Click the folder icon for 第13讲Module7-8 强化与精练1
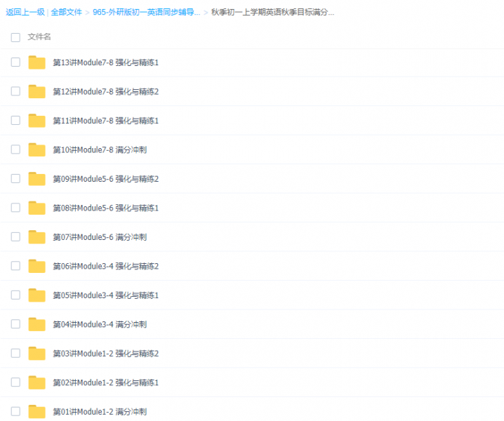504x421 pixels. click(37, 62)
